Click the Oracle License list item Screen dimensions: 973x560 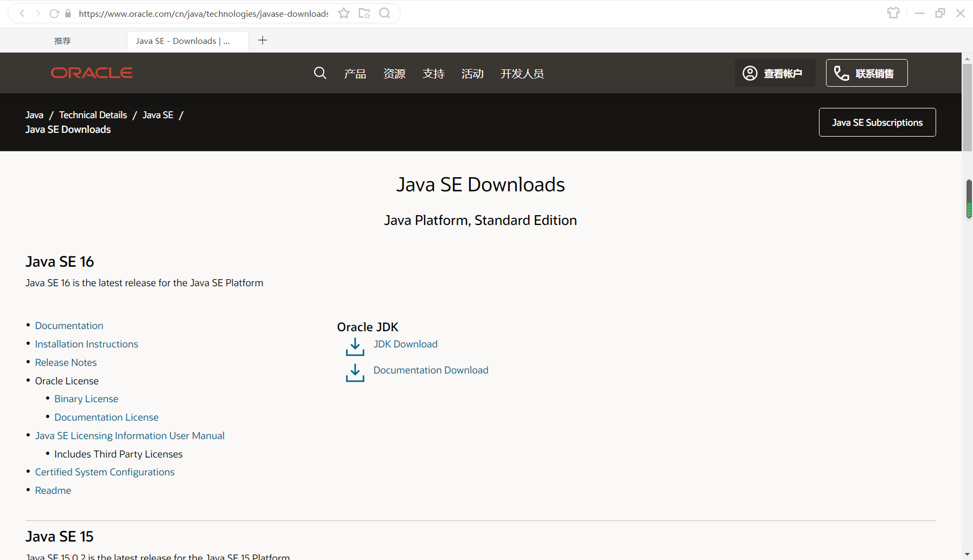[67, 381]
